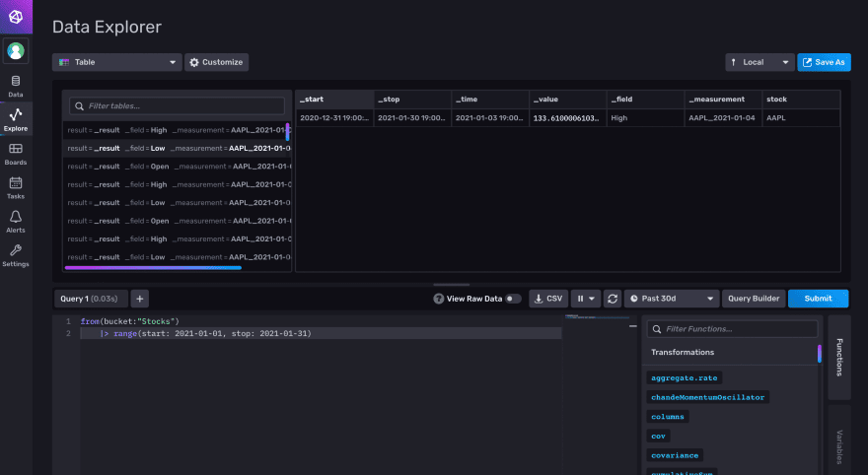Go to Data in the sidebar
Viewport: 868px width, 475px height.
[x=16, y=87]
